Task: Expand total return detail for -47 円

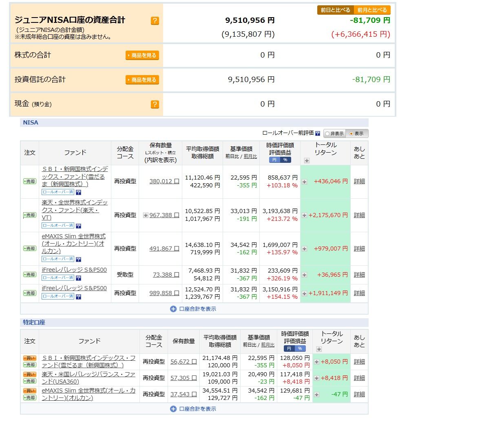Action: [x=316, y=394]
